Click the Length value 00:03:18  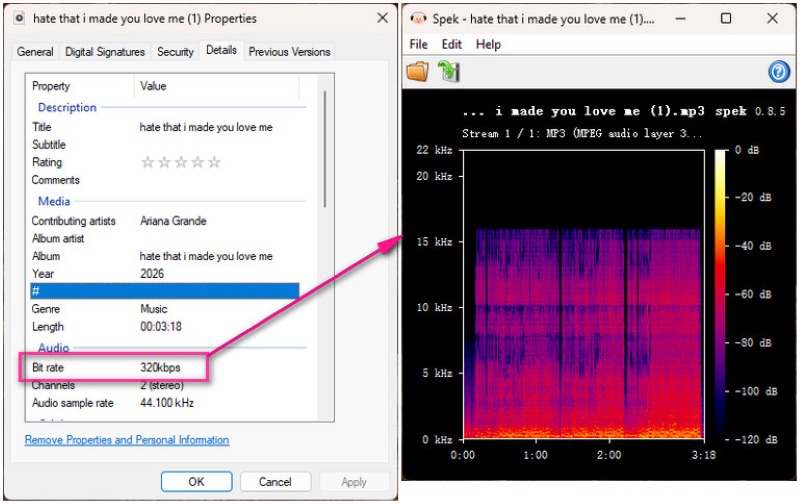coord(161,326)
